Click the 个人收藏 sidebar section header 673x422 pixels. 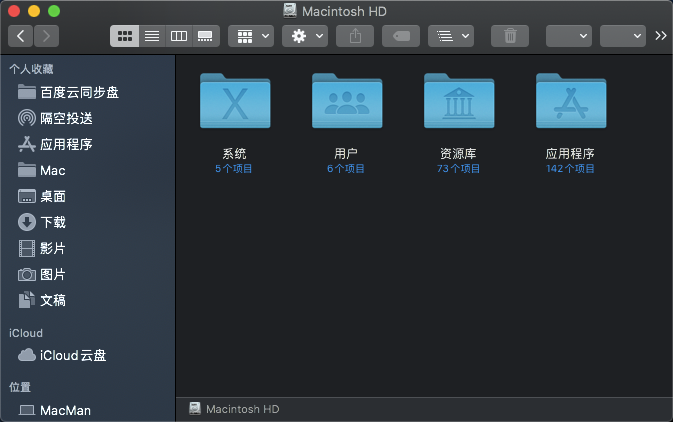click(x=31, y=69)
